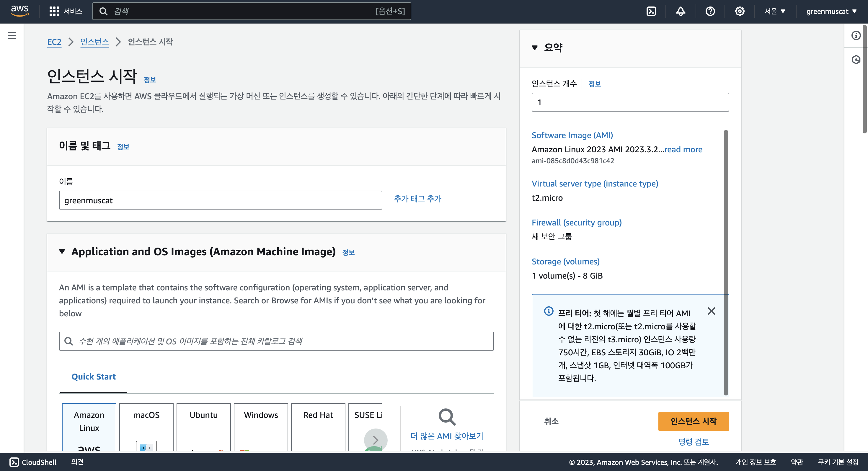This screenshot has height=471, width=868.
Task: Go to the EC2 breadcrumb link
Action: pyautogui.click(x=54, y=42)
